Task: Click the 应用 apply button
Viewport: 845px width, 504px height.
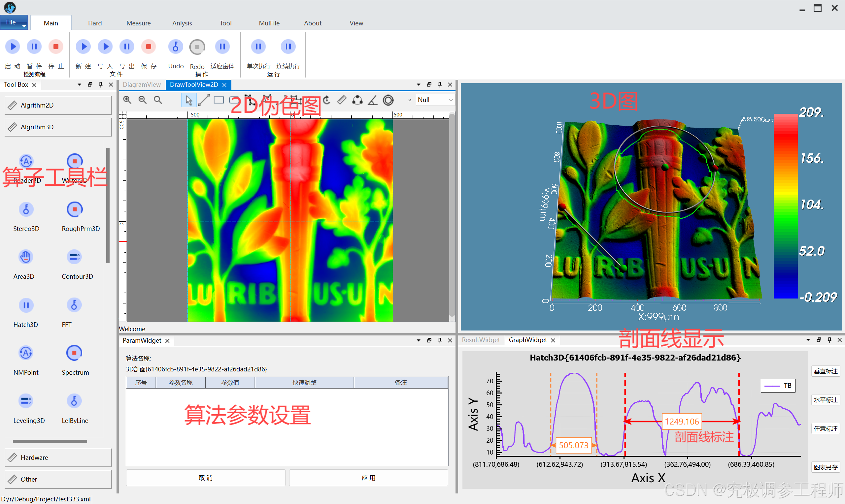Action: (368, 478)
